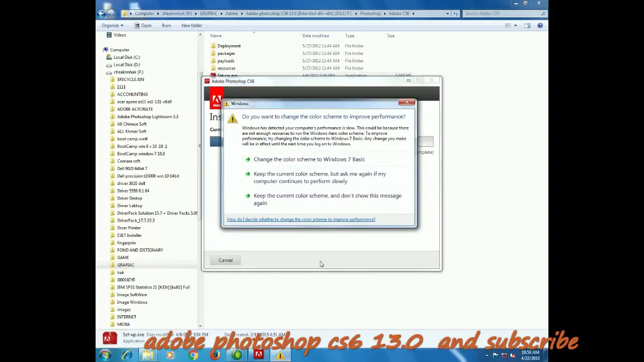
Task: Open Explorer help question mark icon
Action: pyautogui.click(x=540, y=26)
